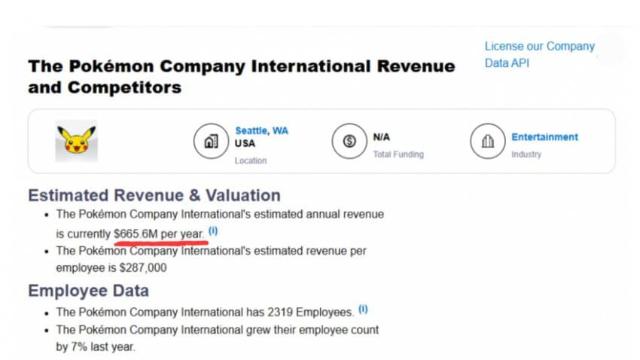
Task: Click the Estimated Revenue & Valuation heading
Action: pos(154,196)
